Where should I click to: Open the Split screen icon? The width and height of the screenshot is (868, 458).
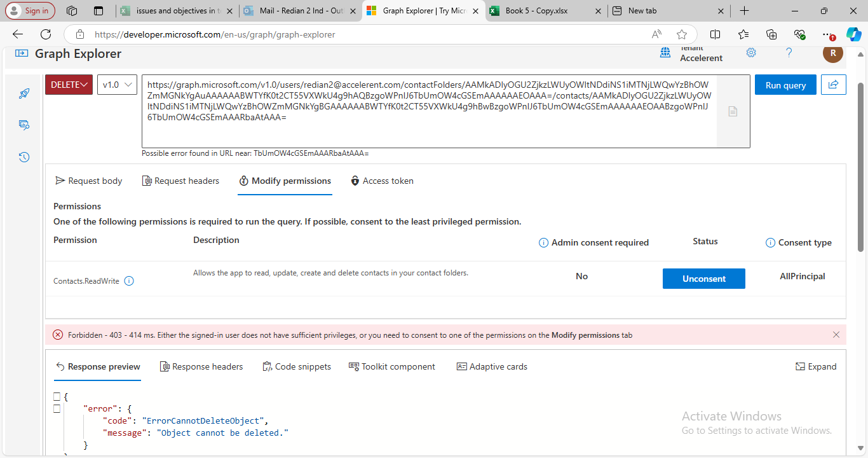coord(715,34)
